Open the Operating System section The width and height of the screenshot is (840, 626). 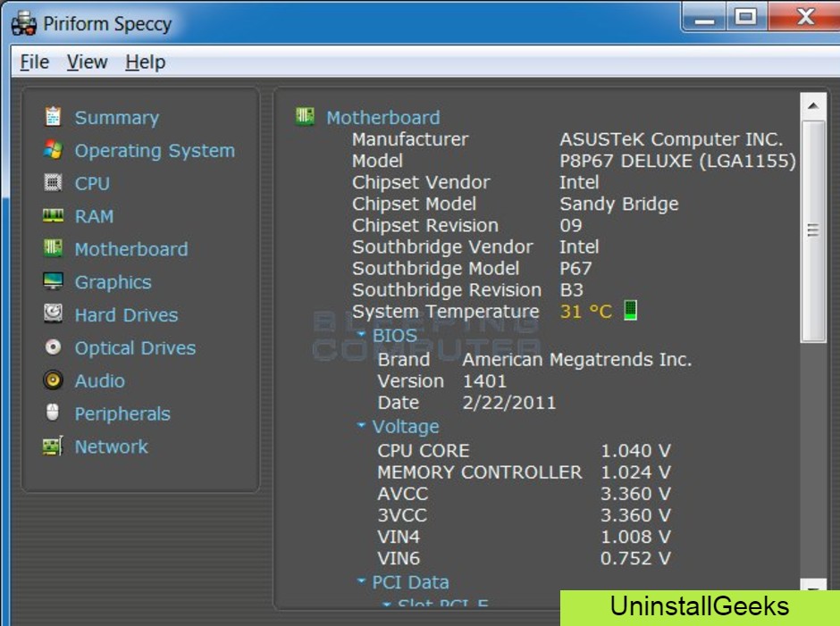155,151
